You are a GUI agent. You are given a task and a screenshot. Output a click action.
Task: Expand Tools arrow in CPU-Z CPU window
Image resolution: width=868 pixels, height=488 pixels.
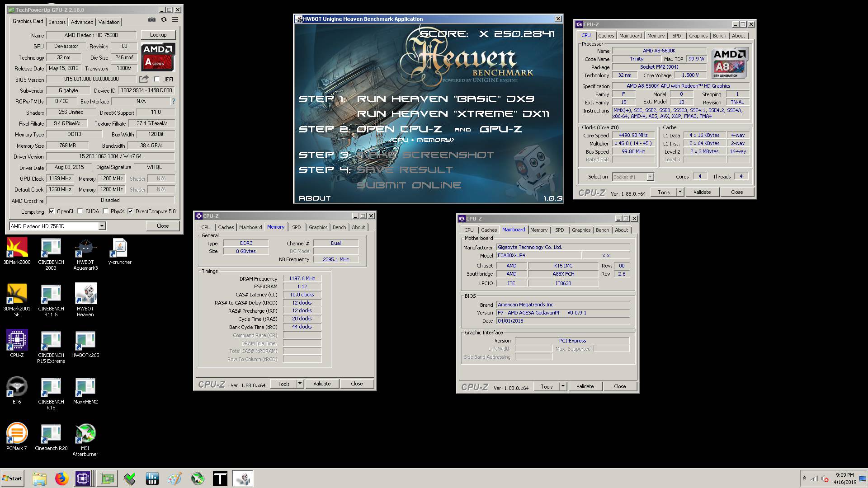point(680,192)
